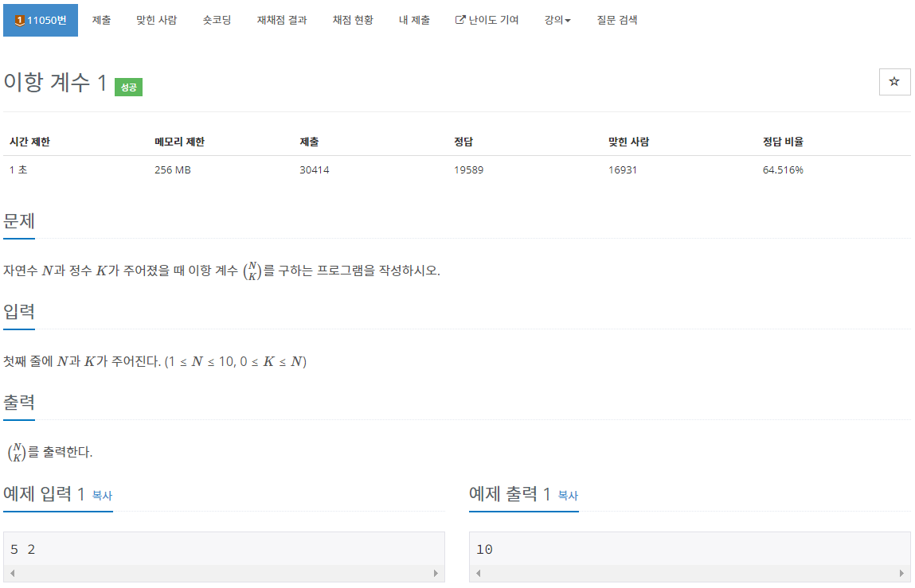Switch to the 채점 현황 tab

pos(353,20)
